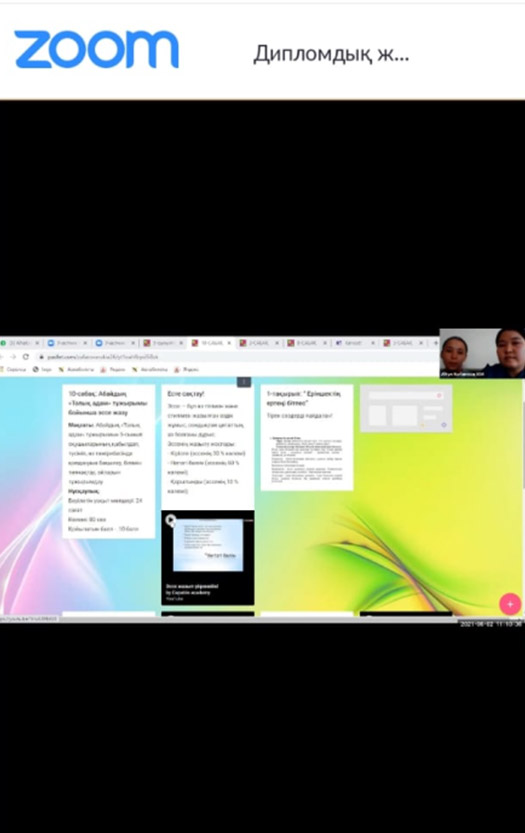
Task: Open the 10-сабақ Абайдың post card
Action: [x=108, y=461]
